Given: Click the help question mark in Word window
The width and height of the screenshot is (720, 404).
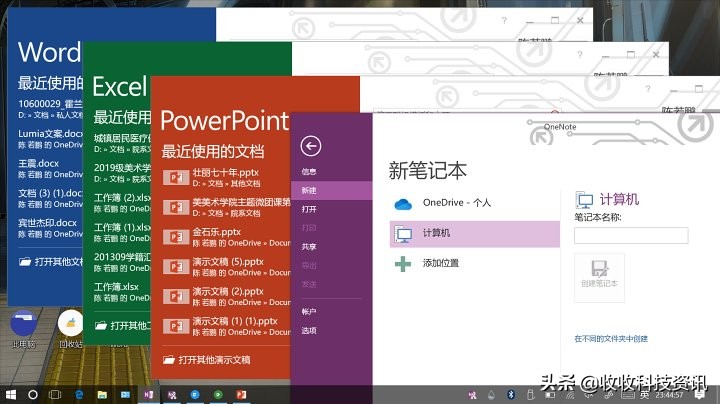Looking at the screenshot, I should click(x=504, y=20).
